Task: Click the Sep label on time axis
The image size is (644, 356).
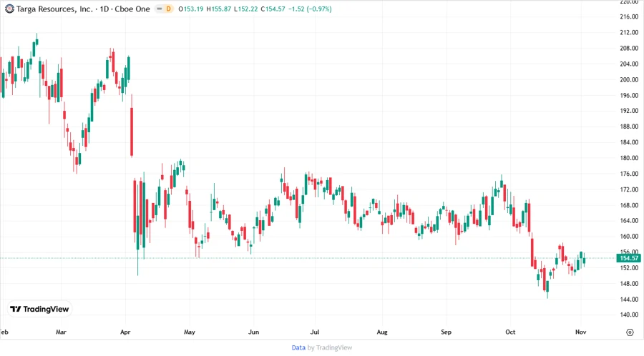Action: 446,332
